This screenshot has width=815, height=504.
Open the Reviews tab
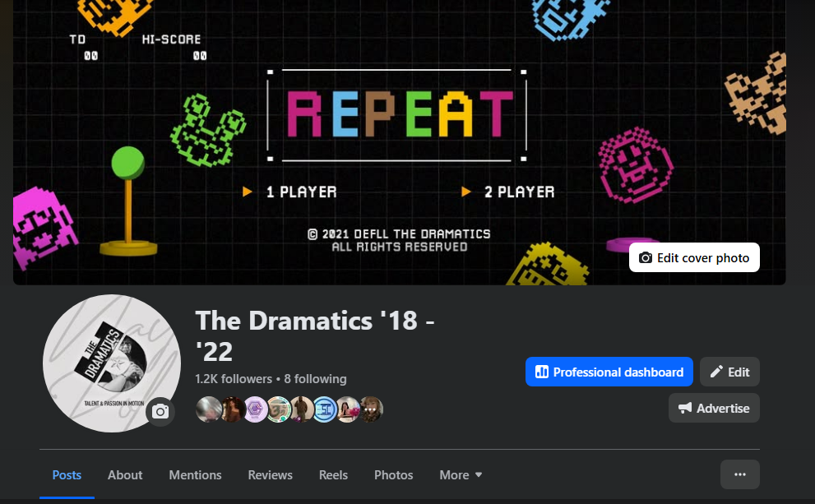270,475
